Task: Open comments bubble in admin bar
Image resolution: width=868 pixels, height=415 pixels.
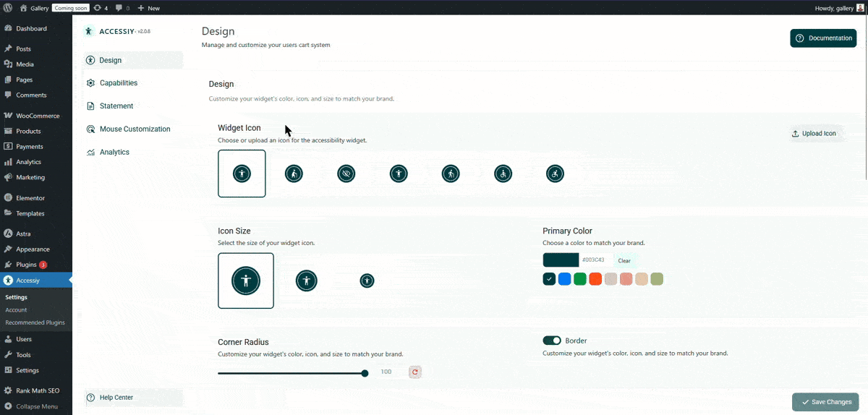Action: 122,8
